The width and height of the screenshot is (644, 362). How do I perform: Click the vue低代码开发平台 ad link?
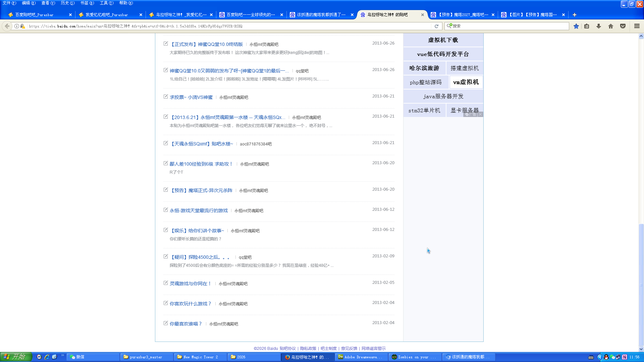443,54
